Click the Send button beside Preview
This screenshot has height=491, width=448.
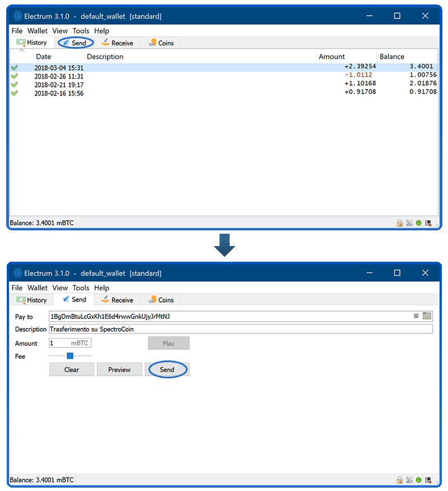[x=167, y=369]
